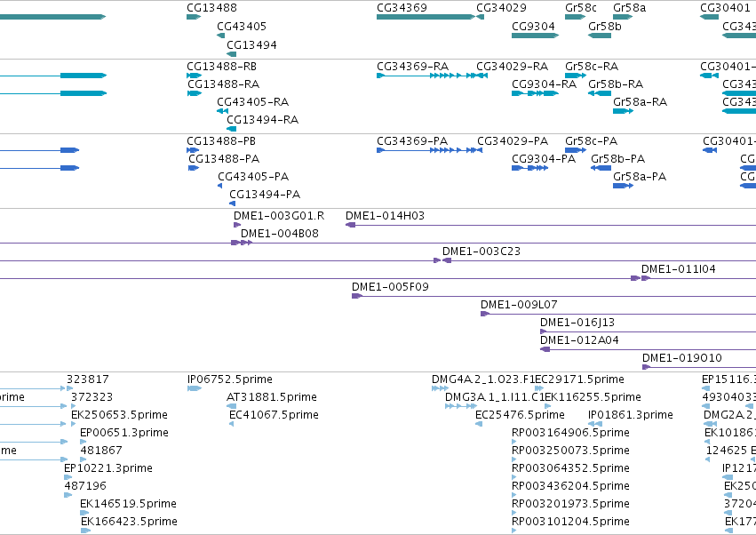Click the long teal CG34369 gene bar
The width and height of the screenshot is (756, 535).
pos(426,17)
